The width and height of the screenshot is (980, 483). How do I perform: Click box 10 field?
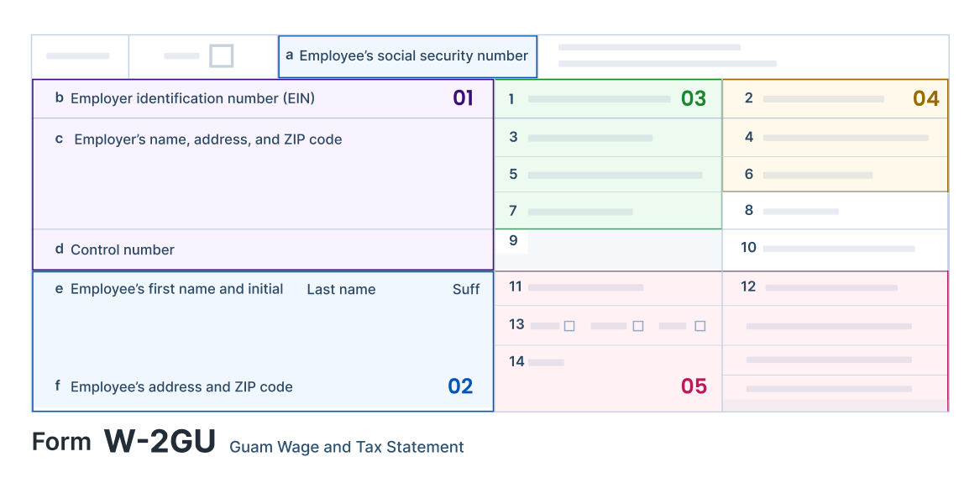click(x=835, y=250)
